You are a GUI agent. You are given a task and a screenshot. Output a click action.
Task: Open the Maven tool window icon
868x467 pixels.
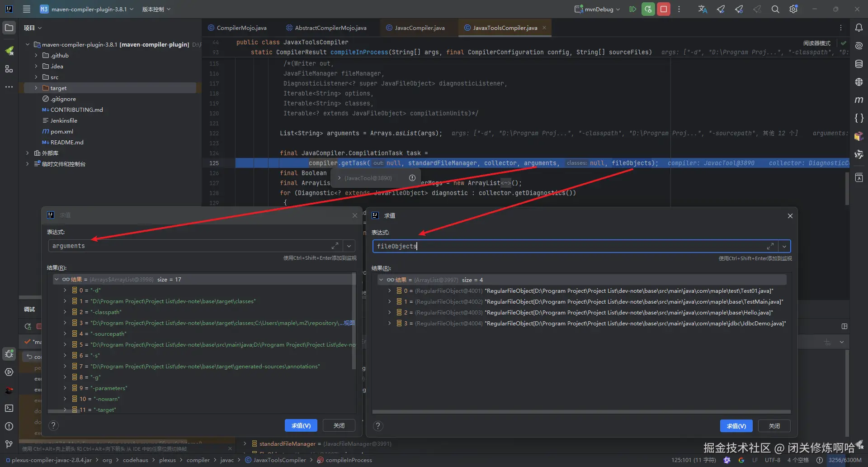pyautogui.click(x=859, y=100)
